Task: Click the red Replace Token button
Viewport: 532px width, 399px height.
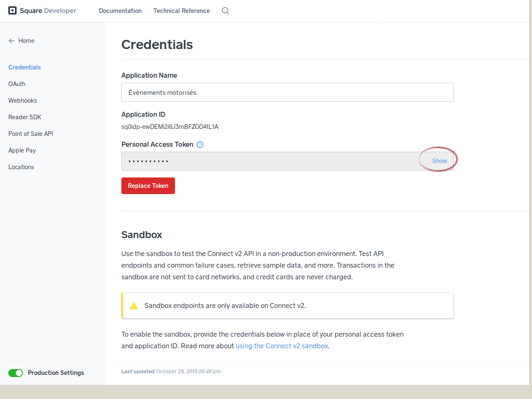Action: [148, 186]
